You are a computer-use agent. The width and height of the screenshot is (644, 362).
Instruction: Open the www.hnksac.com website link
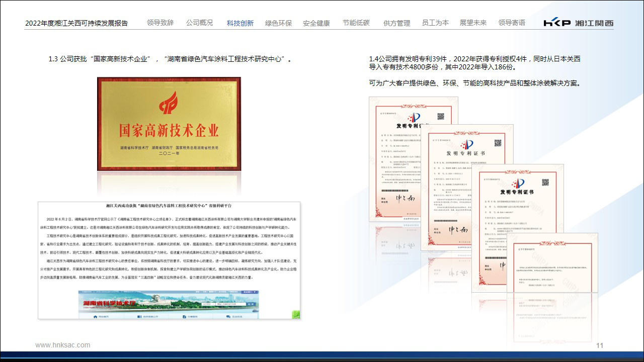coord(63,345)
